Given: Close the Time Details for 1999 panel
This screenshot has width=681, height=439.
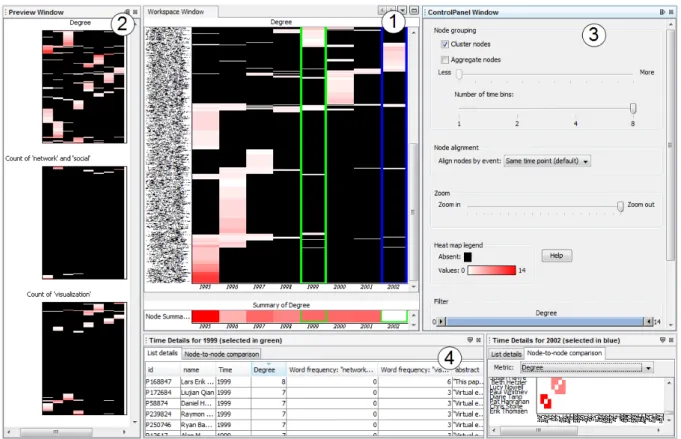Looking at the screenshot, I should point(479,340).
